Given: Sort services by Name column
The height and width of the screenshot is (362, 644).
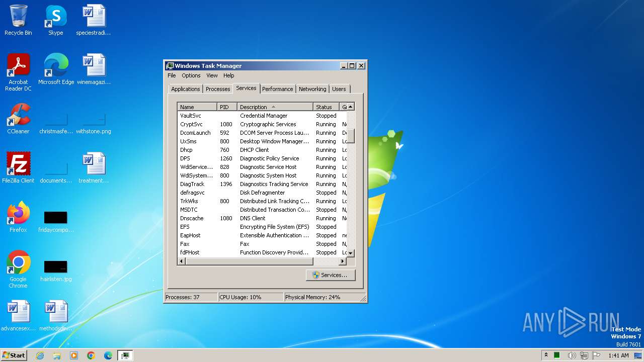Looking at the screenshot, I should click(197, 107).
